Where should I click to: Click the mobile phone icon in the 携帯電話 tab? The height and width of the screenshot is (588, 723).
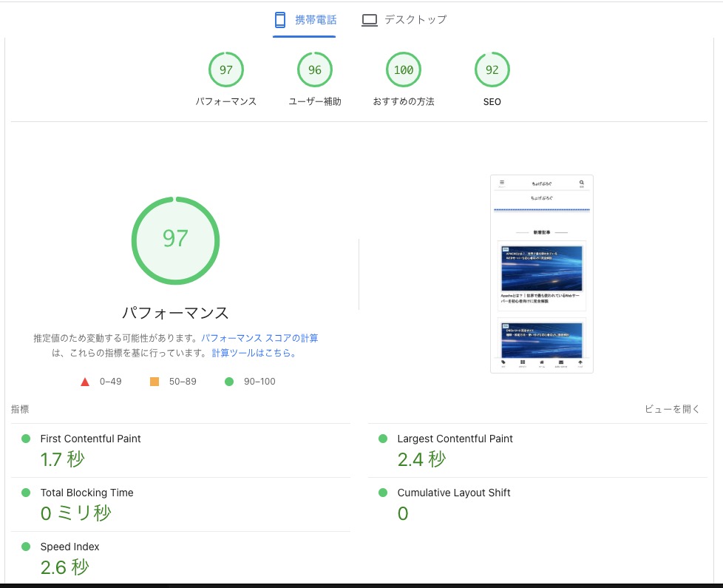coord(280,20)
